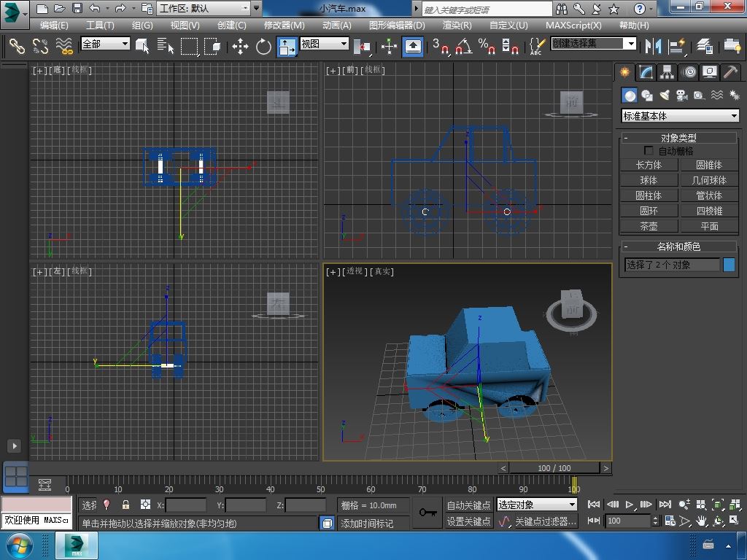Toggle the selection lock padlock
The image size is (747, 560).
click(125, 505)
